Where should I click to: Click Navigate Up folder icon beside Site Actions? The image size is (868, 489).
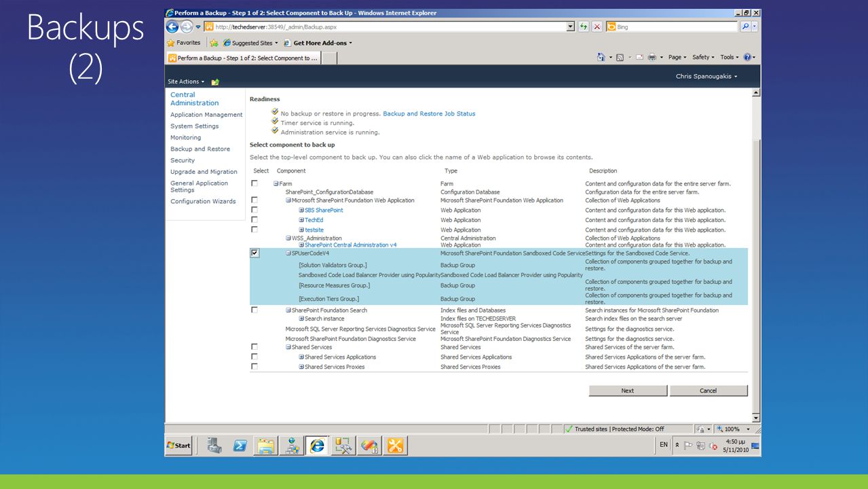(x=215, y=81)
